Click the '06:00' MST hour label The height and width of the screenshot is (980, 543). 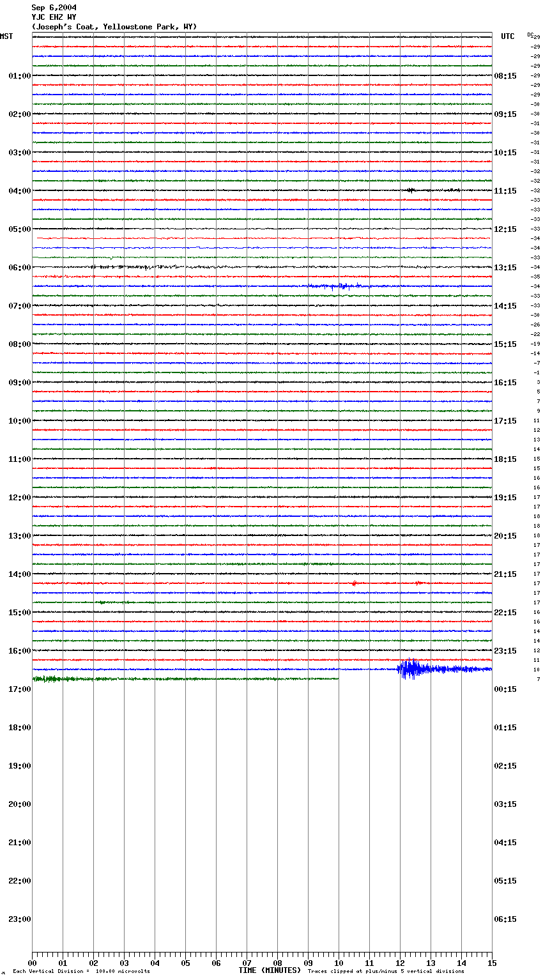tap(20, 268)
